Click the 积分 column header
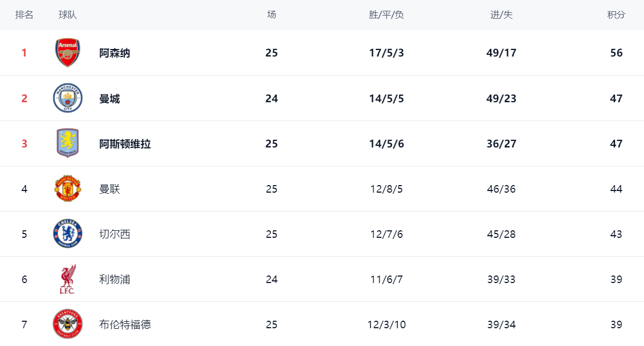 click(616, 15)
